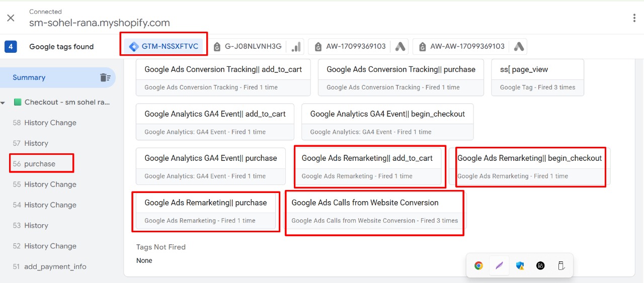The width and height of the screenshot is (644, 283).
Task: Open Google Ads Conversion Tracking add_to_cart tag
Action: tap(223, 77)
